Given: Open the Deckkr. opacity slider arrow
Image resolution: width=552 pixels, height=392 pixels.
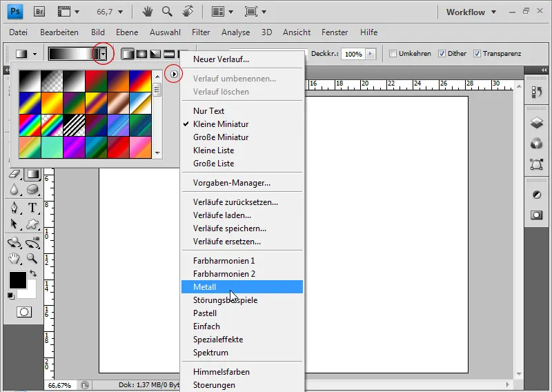Looking at the screenshot, I should pos(370,54).
